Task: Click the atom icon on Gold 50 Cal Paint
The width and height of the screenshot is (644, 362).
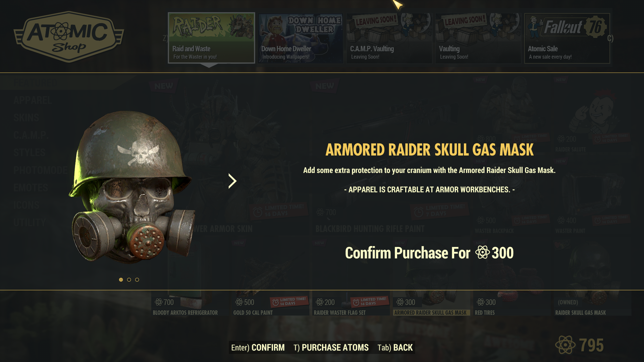Action: 239,302
